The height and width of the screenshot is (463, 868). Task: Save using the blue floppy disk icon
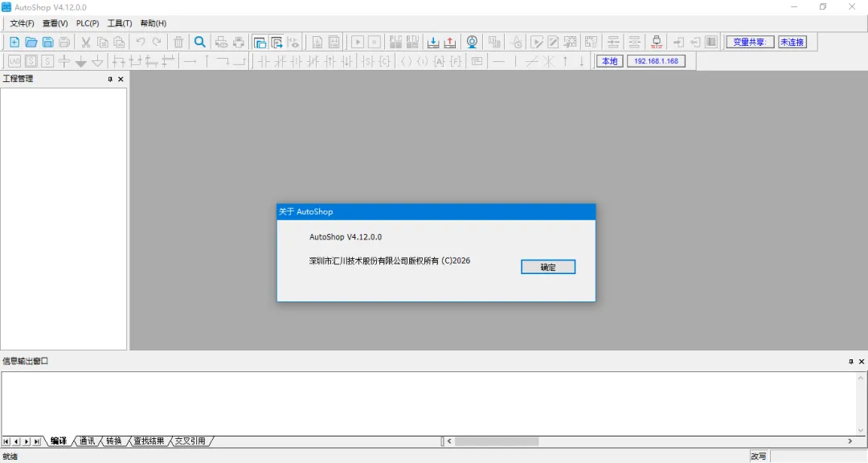[x=47, y=42]
